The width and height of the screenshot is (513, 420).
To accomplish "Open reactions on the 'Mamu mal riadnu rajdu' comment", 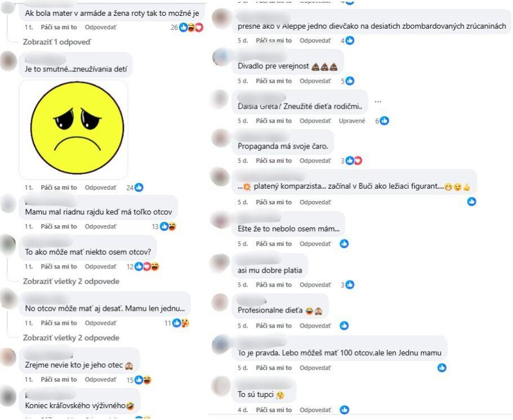I will [164, 226].
